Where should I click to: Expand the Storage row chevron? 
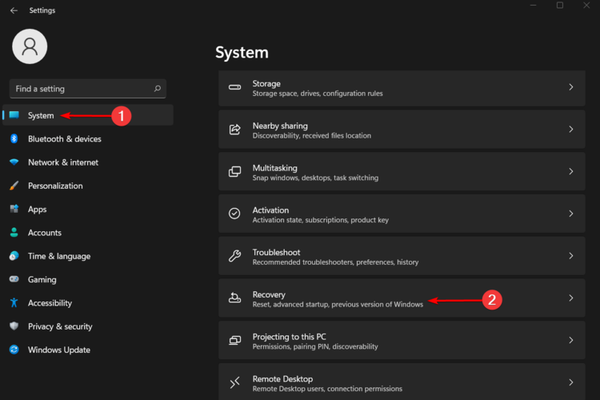[x=571, y=88]
